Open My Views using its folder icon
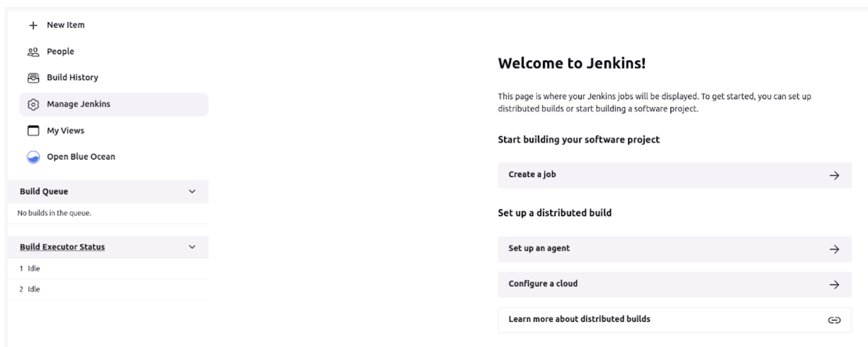Viewport: 868px width, 347px height. (32, 130)
